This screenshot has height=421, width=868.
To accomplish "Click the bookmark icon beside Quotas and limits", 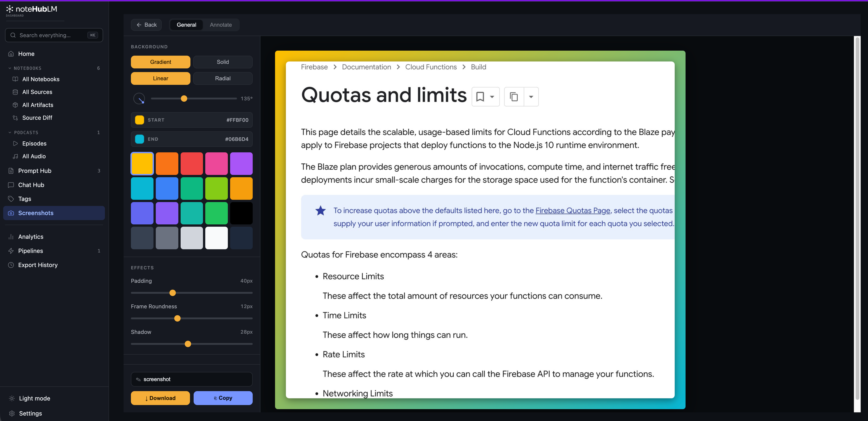I will pos(480,97).
